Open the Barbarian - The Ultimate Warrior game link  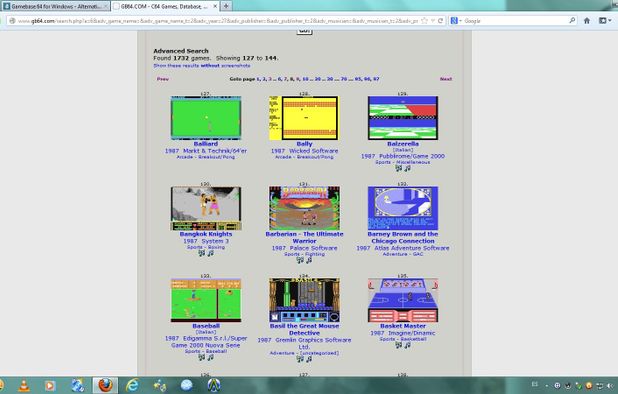tap(304, 237)
